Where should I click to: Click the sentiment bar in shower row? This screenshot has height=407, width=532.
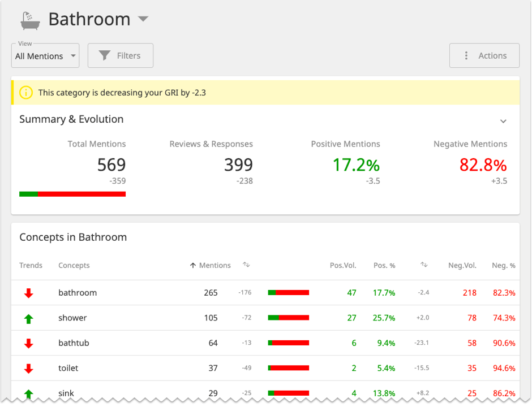289,318
